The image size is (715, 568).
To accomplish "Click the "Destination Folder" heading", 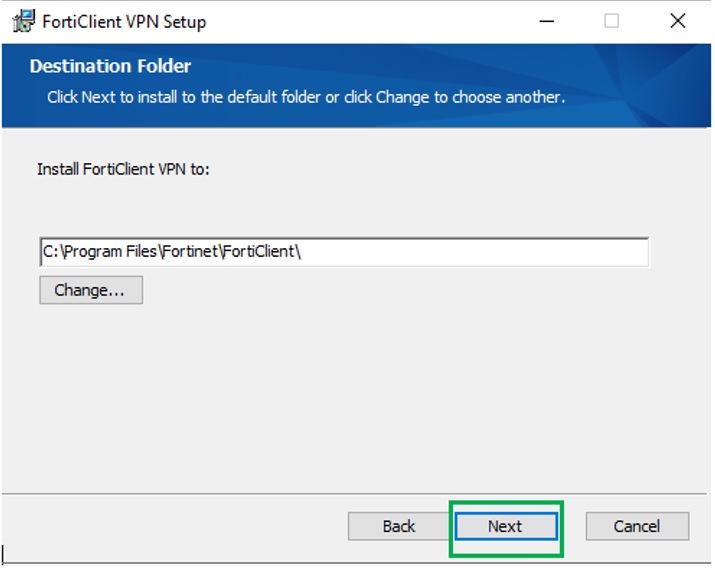I will point(110,67).
